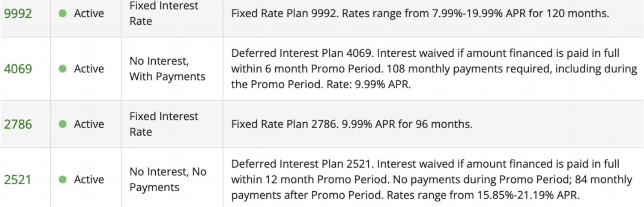Screen dimensions: 644x207
Task: Click Deferred Interest Plan 2521 description
Action: (431, 179)
